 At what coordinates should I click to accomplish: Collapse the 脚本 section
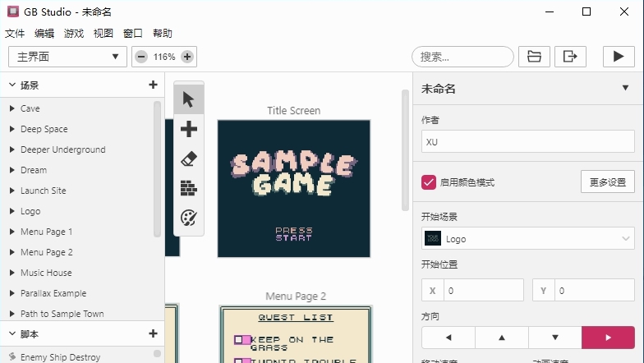click(12, 333)
